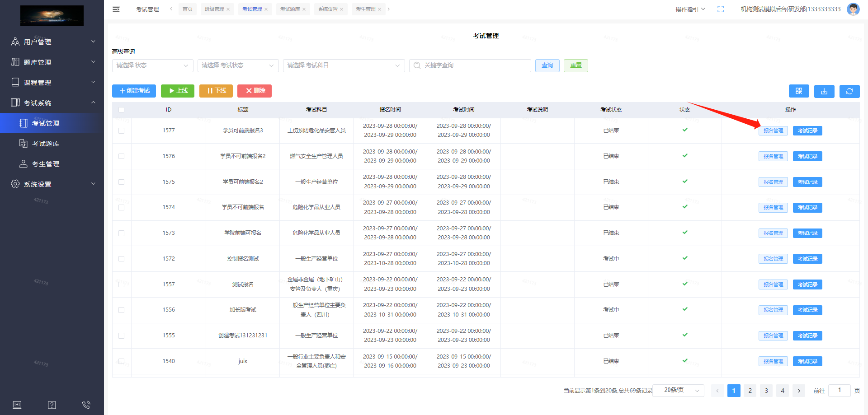Go to page 3
Viewport: 868px width, 415px height.
(x=766, y=391)
